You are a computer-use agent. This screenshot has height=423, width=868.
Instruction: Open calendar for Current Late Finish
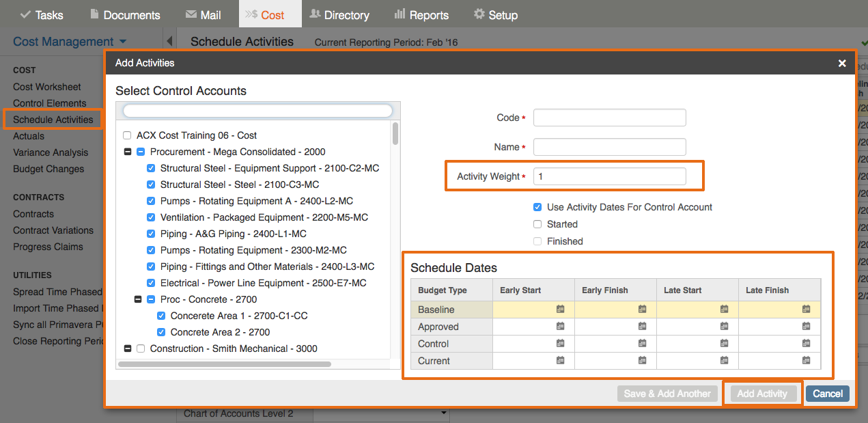[807, 361]
